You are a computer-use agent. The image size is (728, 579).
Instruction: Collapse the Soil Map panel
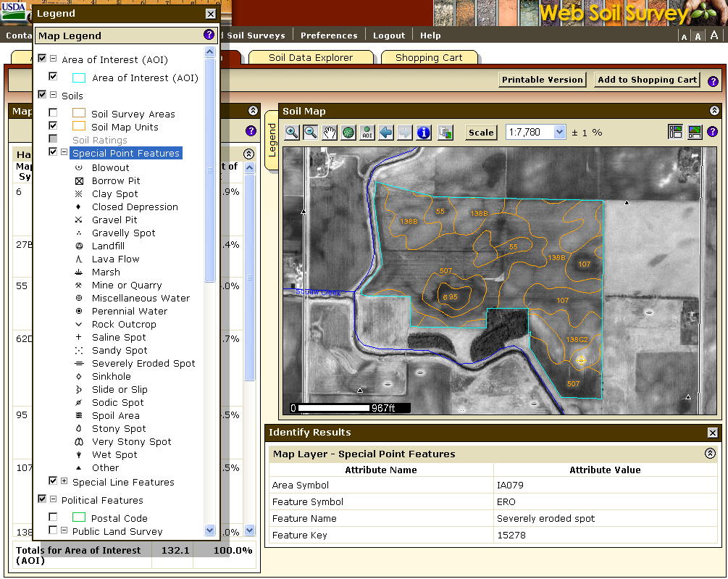(x=714, y=110)
